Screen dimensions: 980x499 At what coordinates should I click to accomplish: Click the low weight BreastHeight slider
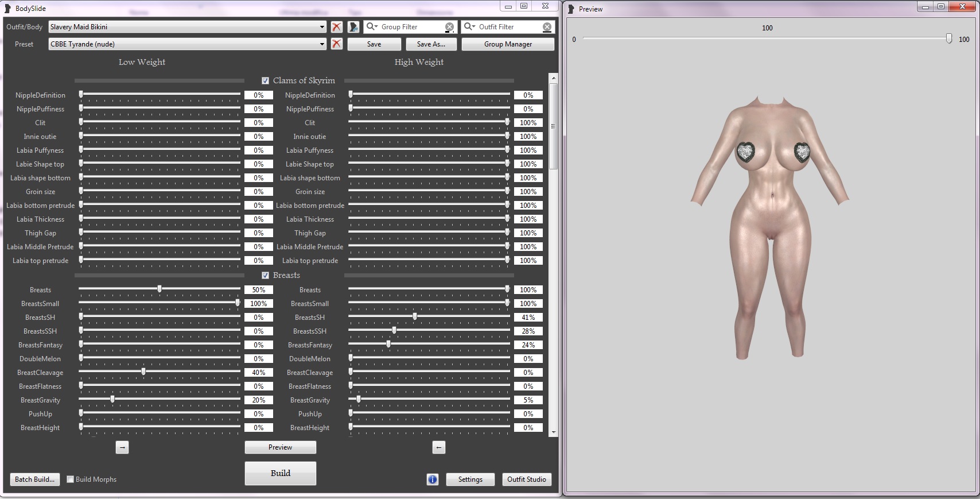160,427
